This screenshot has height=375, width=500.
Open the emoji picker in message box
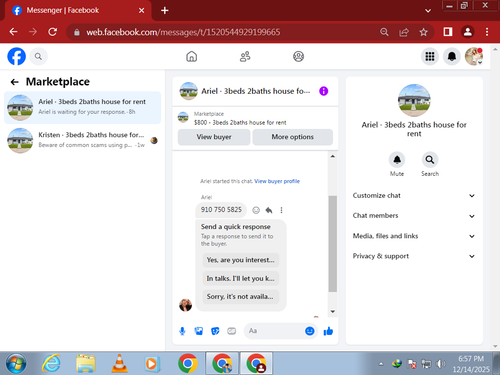[x=310, y=331]
